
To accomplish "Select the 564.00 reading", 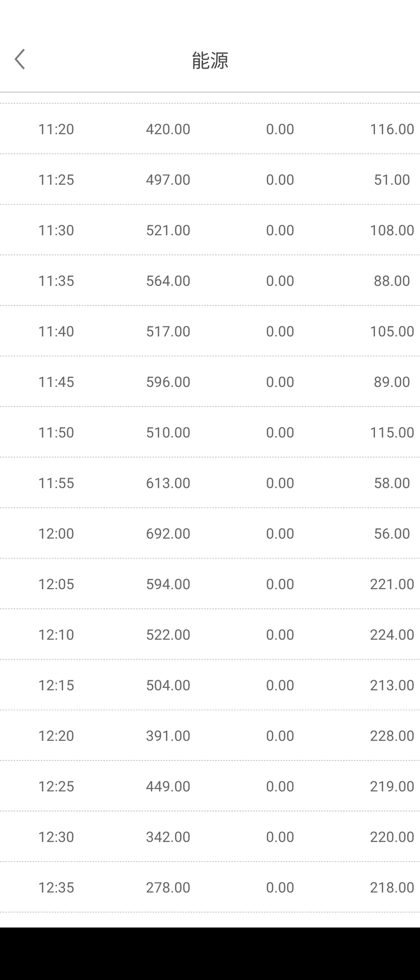I will click(168, 281).
